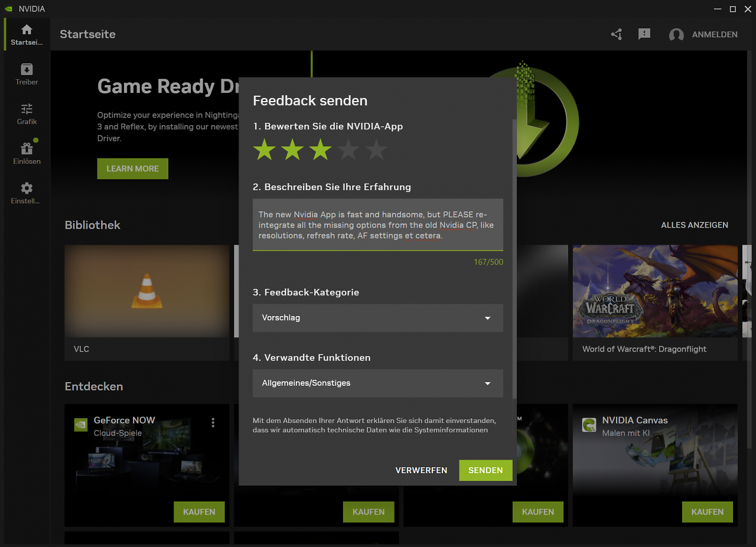Click the World of Warcraft®: Dragonflight title
The height and width of the screenshot is (547, 756).
pyautogui.click(x=644, y=349)
